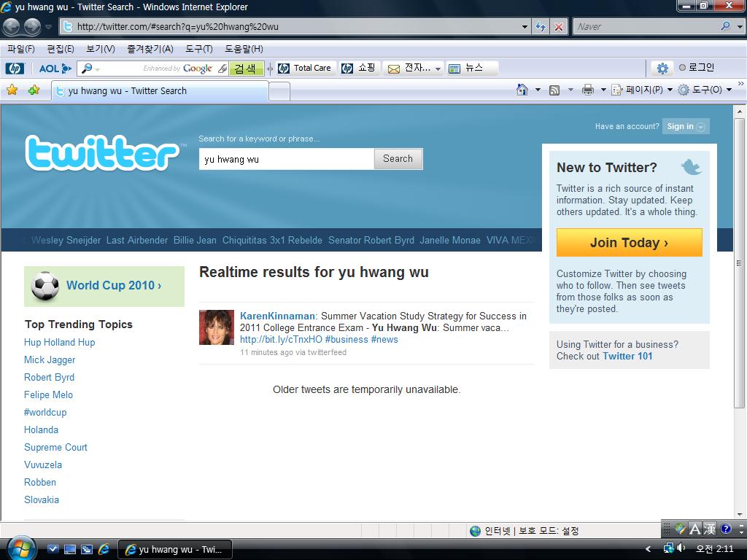The width and height of the screenshot is (747, 560).
Task: Click the Print icon in command bar
Action: pyautogui.click(x=587, y=90)
